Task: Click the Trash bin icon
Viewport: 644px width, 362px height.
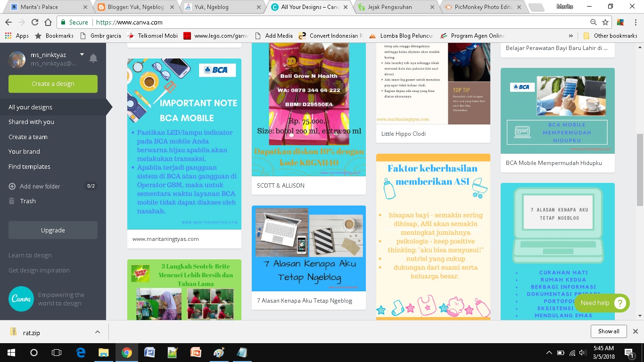Action: (x=12, y=201)
